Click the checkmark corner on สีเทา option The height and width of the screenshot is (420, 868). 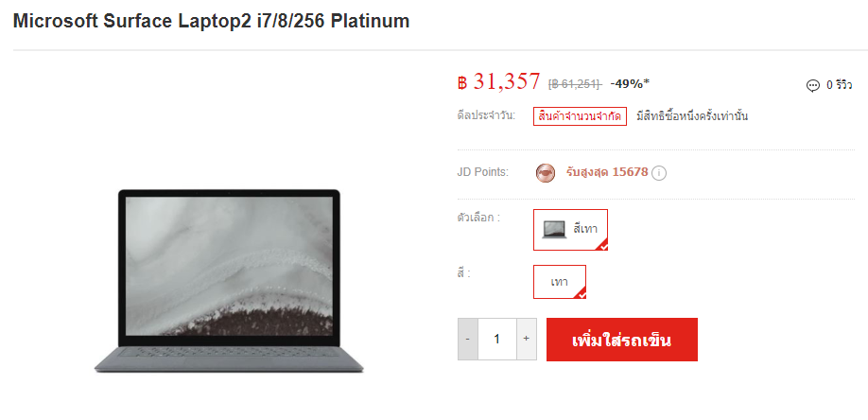tap(603, 246)
